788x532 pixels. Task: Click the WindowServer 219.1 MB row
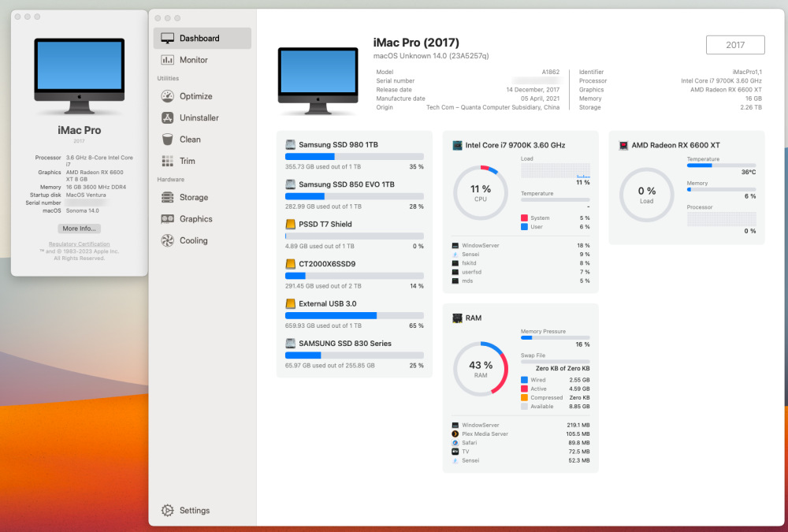(521, 425)
